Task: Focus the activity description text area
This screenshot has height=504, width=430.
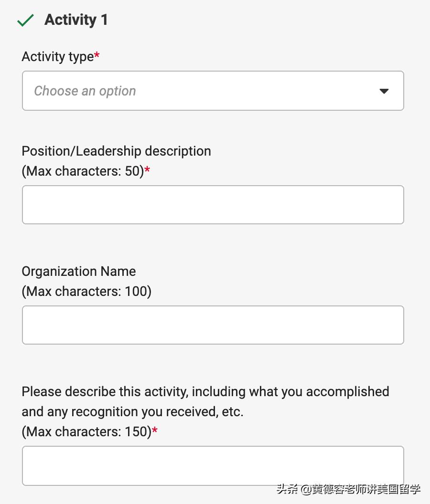Action: click(213, 465)
